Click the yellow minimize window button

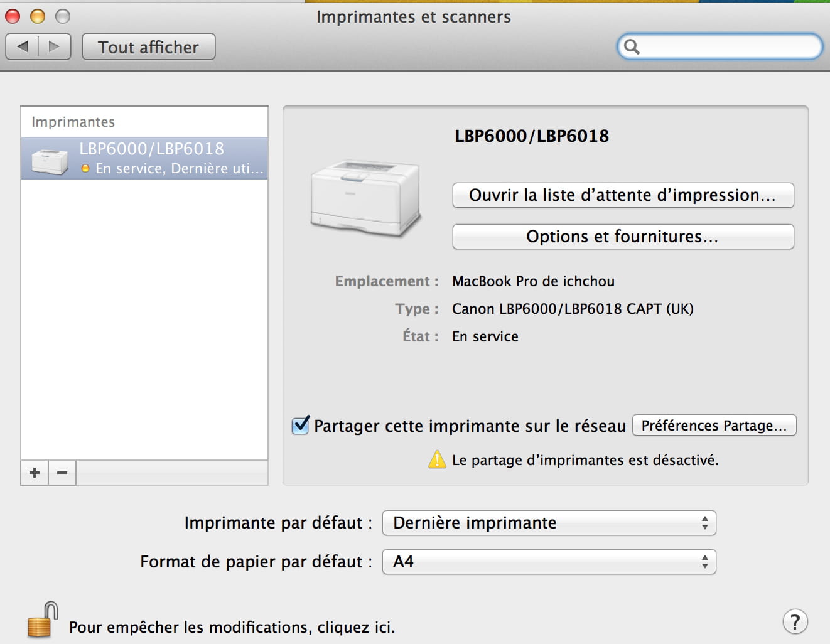(38, 16)
